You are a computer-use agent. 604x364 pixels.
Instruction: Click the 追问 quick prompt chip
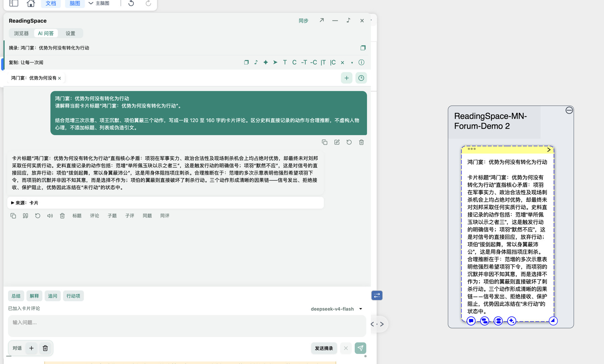52,296
